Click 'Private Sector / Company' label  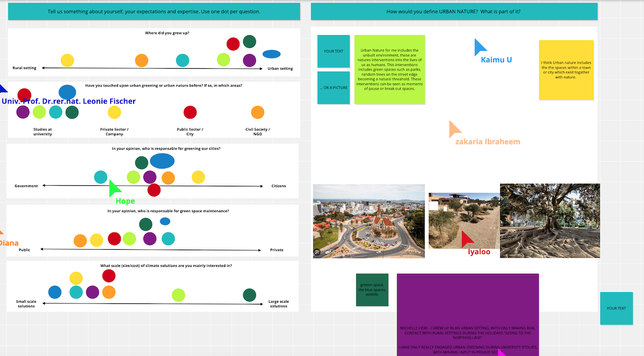(114, 132)
